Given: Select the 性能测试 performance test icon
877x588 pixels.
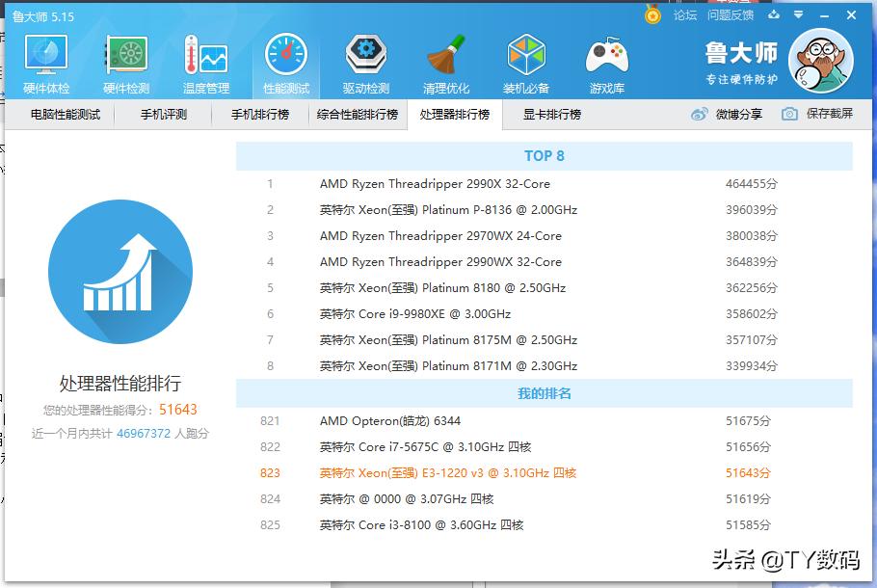Looking at the screenshot, I should pyautogui.click(x=284, y=58).
